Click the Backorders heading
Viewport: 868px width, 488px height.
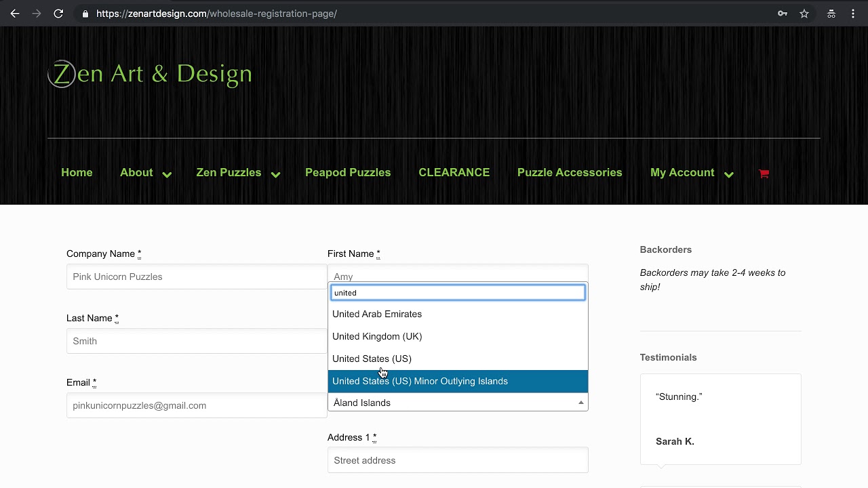pyautogui.click(x=666, y=249)
